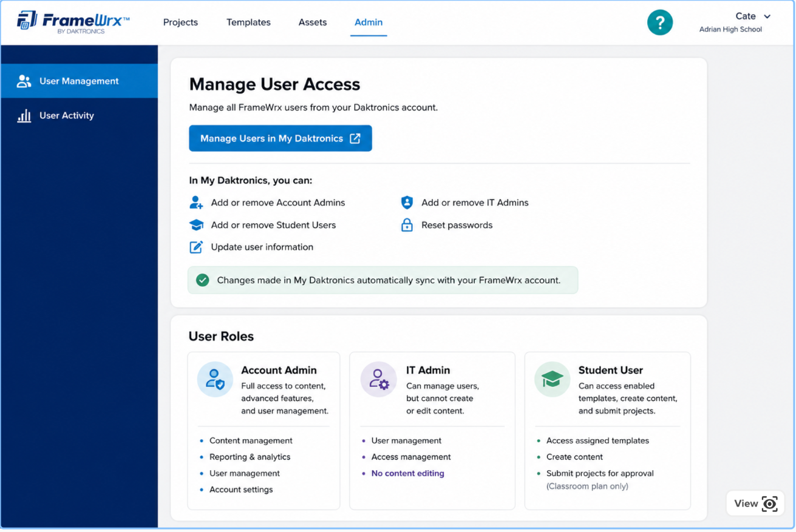Click the Cate user name
Viewport: 796px width, 532px height.
click(x=746, y=16)
